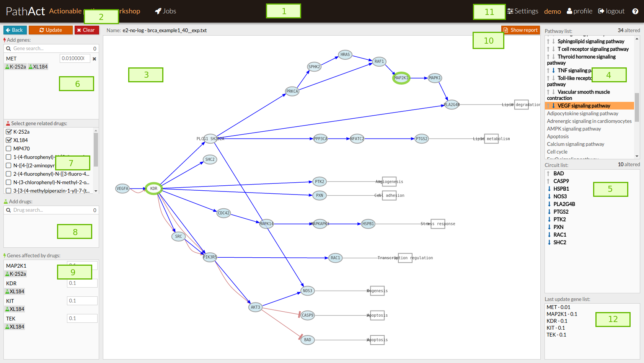Edit the MET expression value field
Viewport: 644px width, 363px height.
click(75, 58)
